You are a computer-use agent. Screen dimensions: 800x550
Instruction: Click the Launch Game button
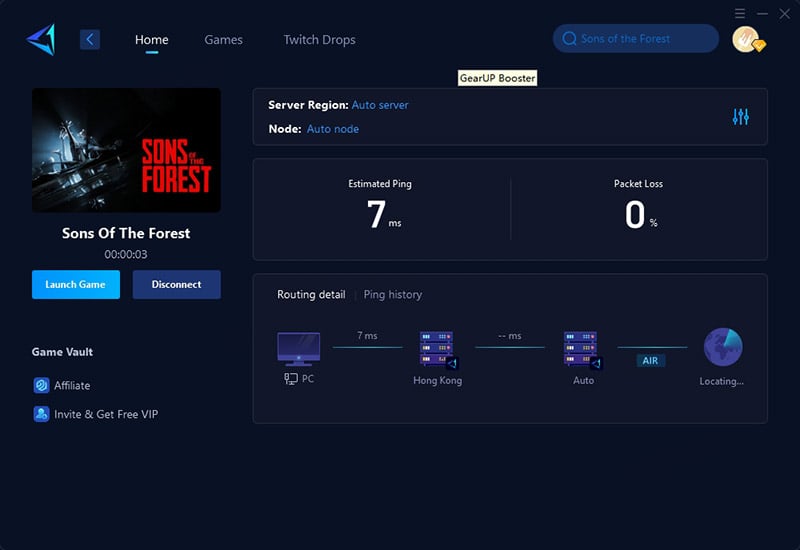click(x=76, y=284)
